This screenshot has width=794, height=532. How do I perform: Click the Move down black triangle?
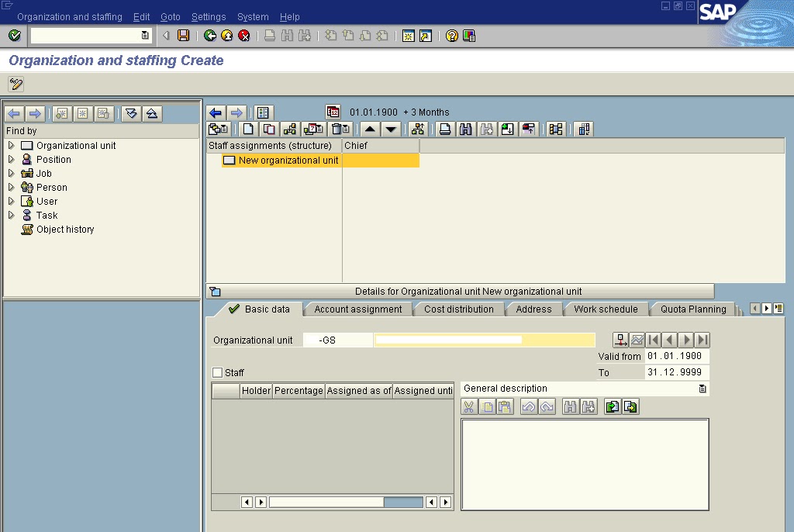[x=391, y=130]
